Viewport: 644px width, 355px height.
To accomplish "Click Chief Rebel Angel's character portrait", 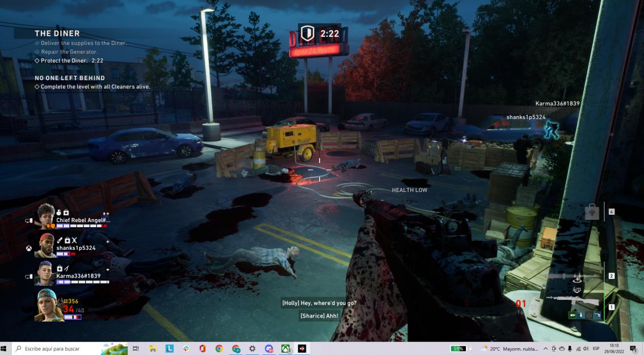I will (x=46, y=215).
